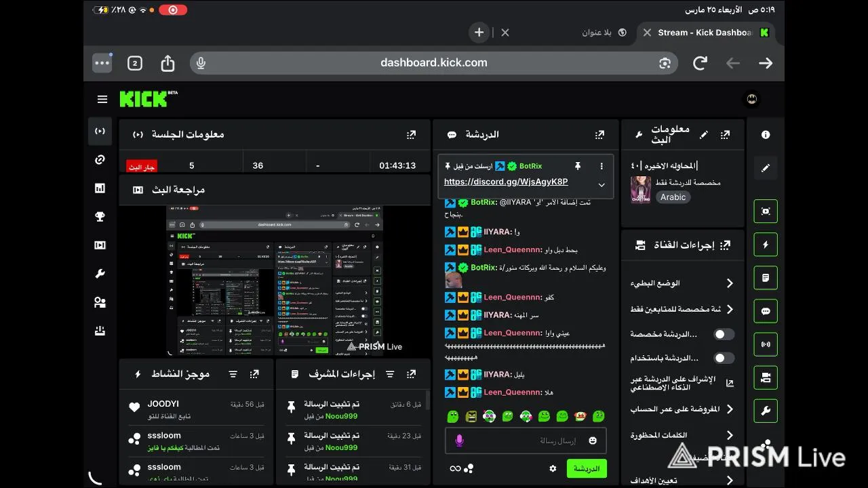Viewport: 868px width, 488px height.
Task: Open Safari's share button
Action: (167, 63)
